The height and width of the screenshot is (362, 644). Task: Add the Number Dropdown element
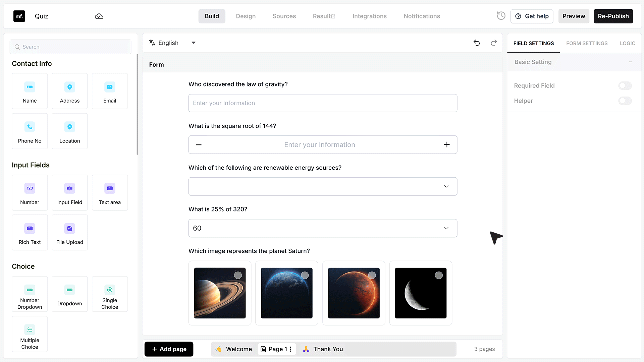(30, 294)
